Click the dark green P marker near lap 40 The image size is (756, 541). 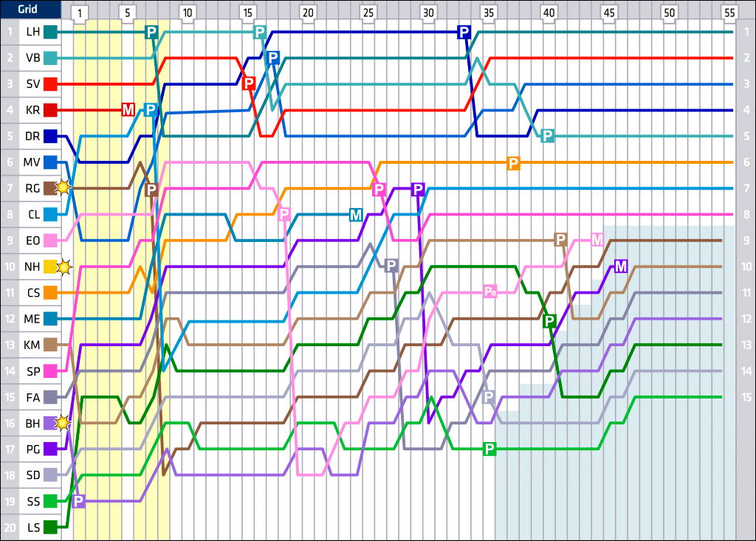(549, 320)
